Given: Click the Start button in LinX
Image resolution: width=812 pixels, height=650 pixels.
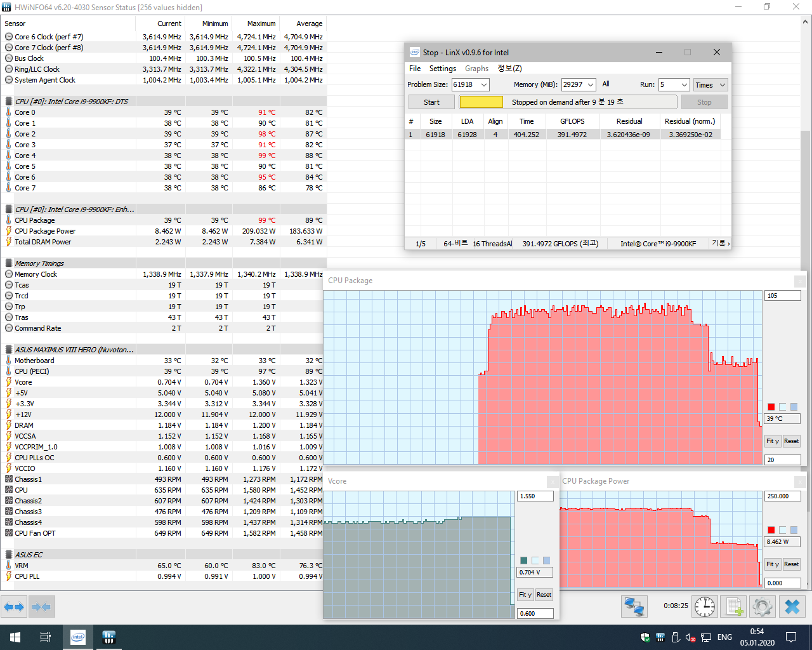Looking at the screenshot, I should tap(431, 102).
